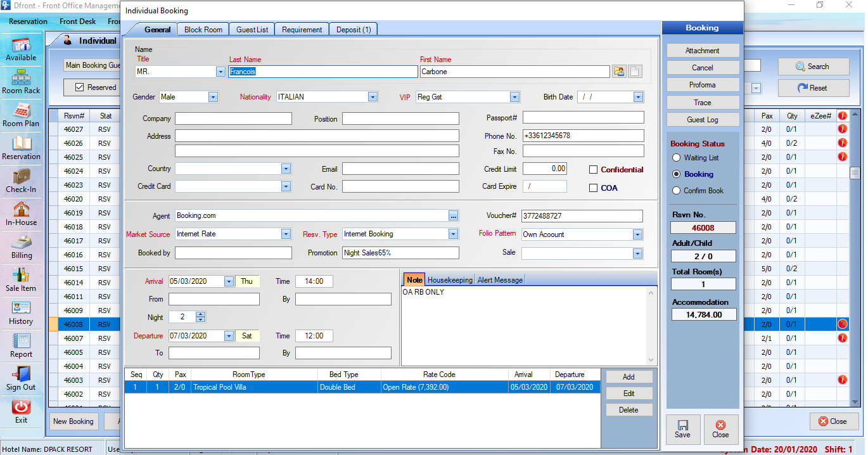Click the alert icon in row 46003
This screenshot has width=868, height=455.
click(843, 380)
